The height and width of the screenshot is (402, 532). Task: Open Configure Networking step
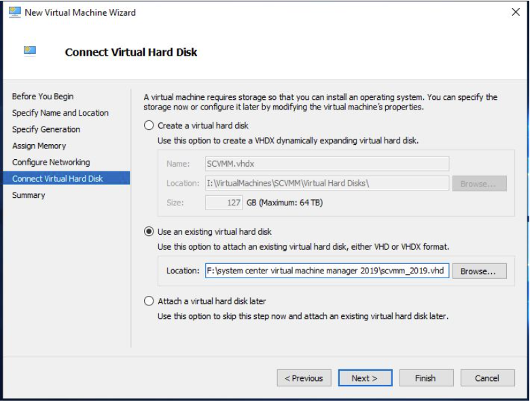pos(51,163)
